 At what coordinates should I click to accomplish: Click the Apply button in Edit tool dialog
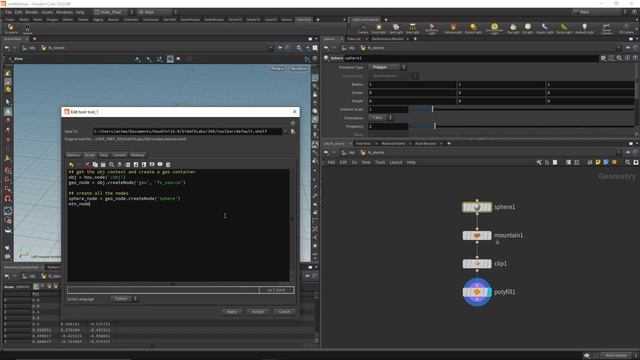coord(232,312)
